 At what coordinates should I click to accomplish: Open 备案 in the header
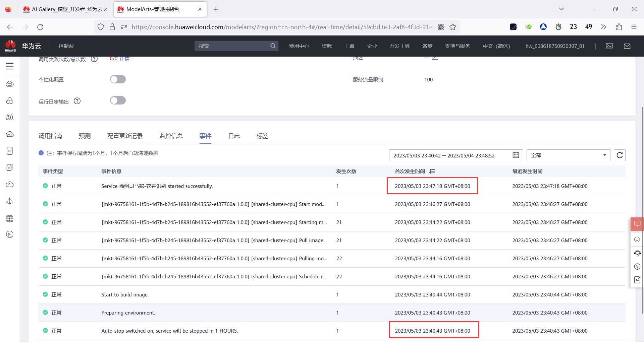coord(427,46)
